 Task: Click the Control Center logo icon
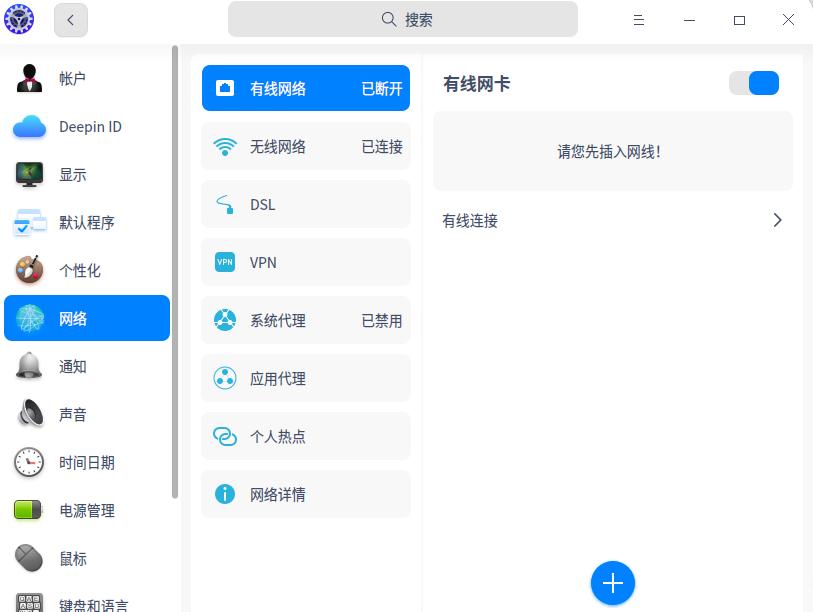pyautogui.click(x=19, y=19)
